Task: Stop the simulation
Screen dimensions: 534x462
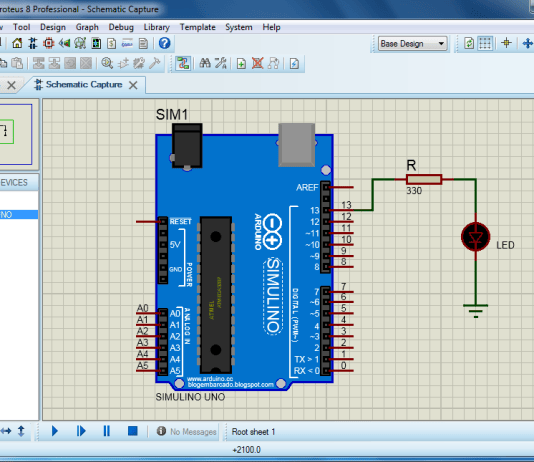Action: click(132, 431)
